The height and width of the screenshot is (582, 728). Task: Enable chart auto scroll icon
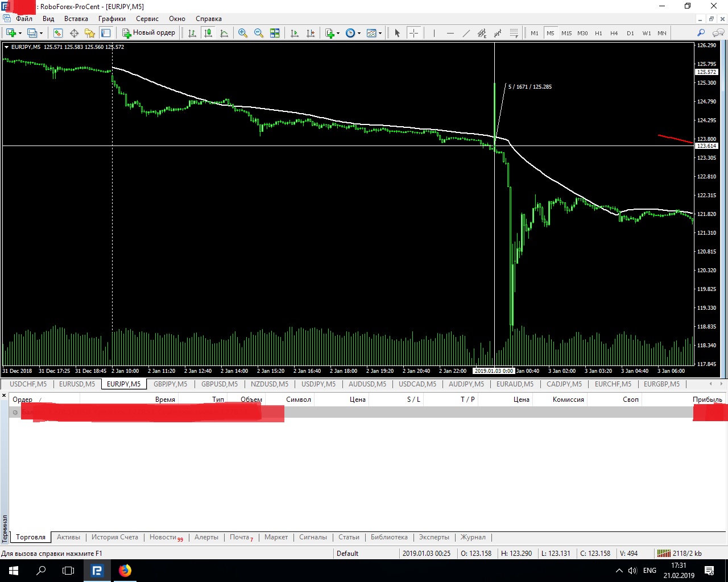coord(295,33)
